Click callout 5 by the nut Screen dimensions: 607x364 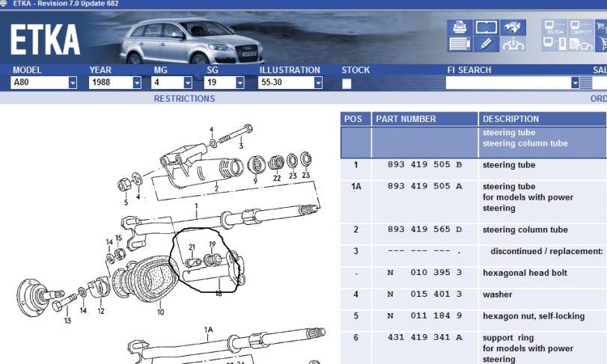[126, 202]
